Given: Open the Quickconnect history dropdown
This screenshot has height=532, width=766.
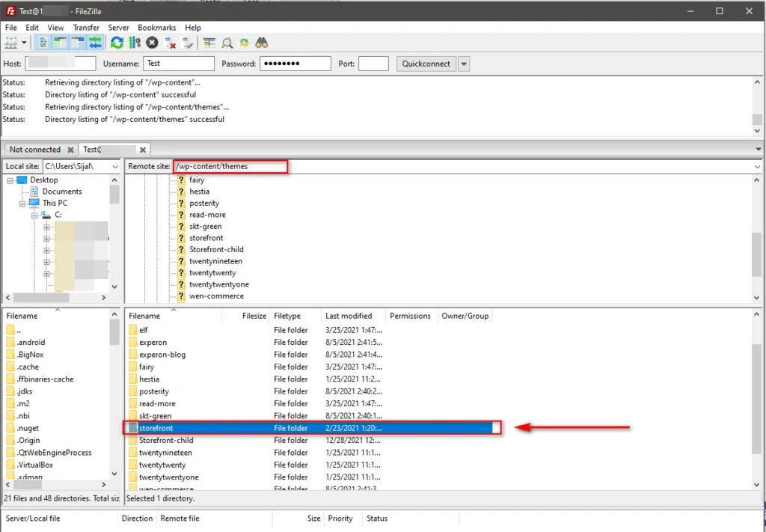Looking at the screenshot, I should [x=464, y=64].
